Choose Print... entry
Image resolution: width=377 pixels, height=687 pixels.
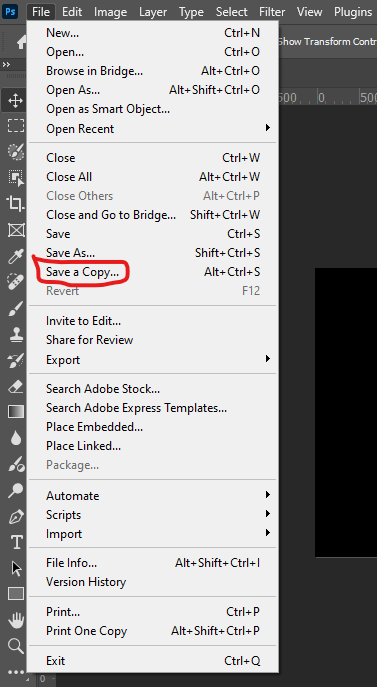(x=153, y=612)
